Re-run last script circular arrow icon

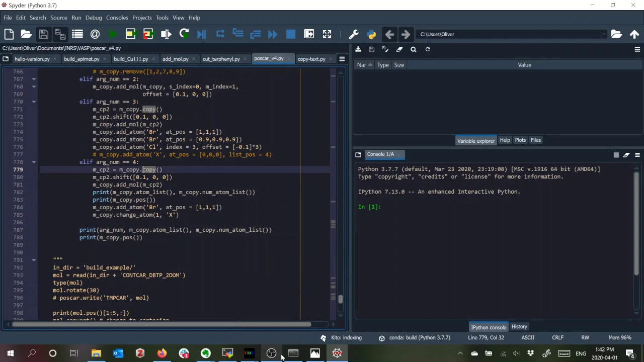184,34
